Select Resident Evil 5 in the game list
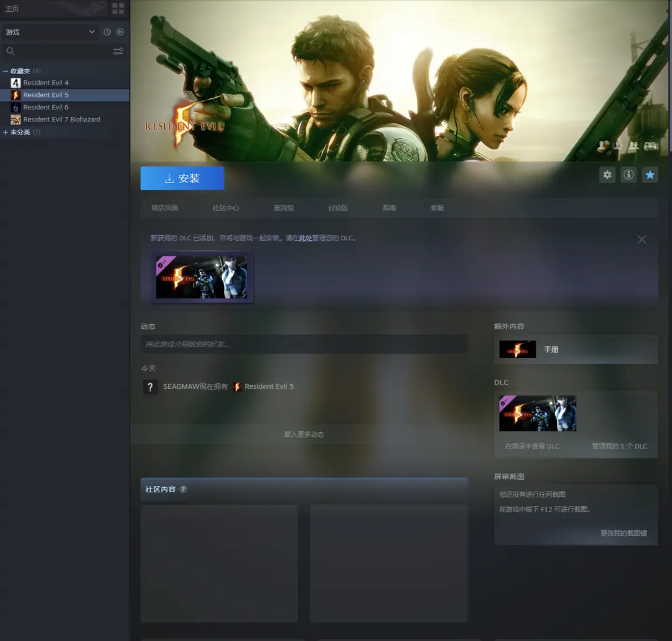672x641 pixels. (x=65, y=95)
